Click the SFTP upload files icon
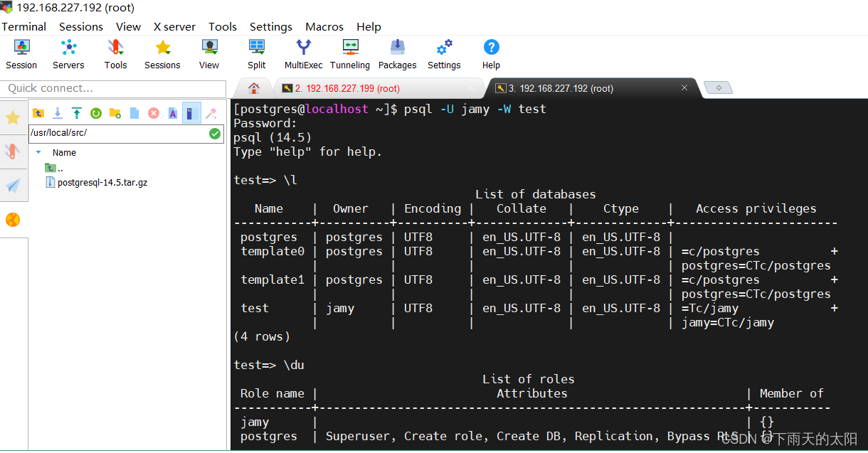868x453 pixels. coord(77,113)
